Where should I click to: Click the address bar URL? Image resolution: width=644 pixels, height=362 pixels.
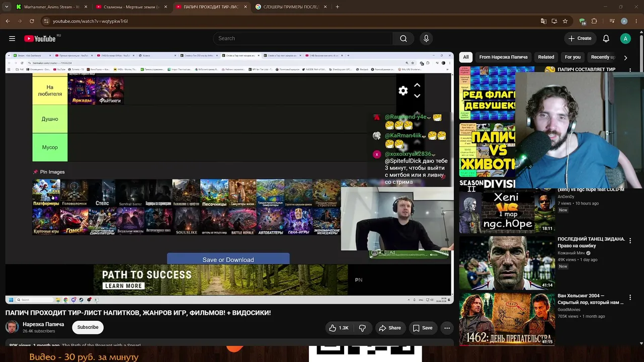tap(91, 21)
